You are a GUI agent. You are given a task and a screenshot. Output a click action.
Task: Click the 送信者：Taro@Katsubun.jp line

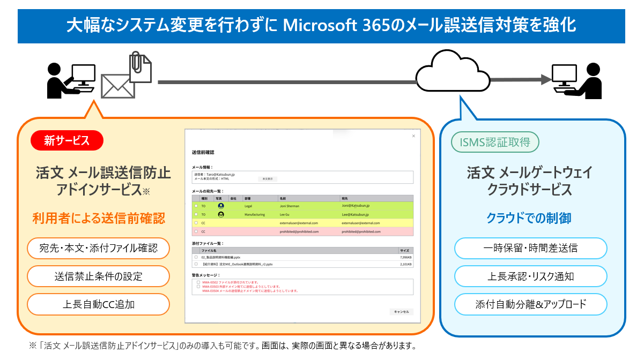pos(214,175)
